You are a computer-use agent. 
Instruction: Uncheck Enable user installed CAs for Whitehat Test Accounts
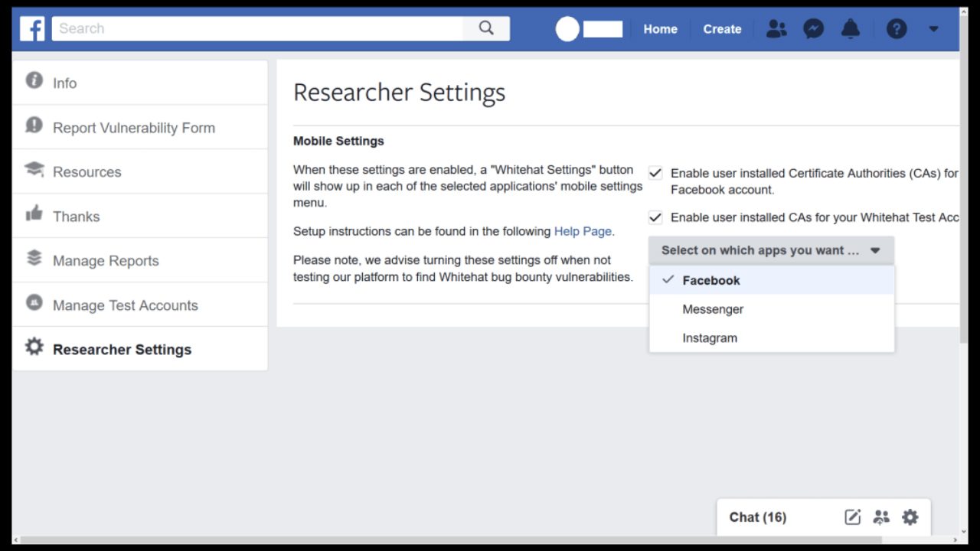point(655,217)
